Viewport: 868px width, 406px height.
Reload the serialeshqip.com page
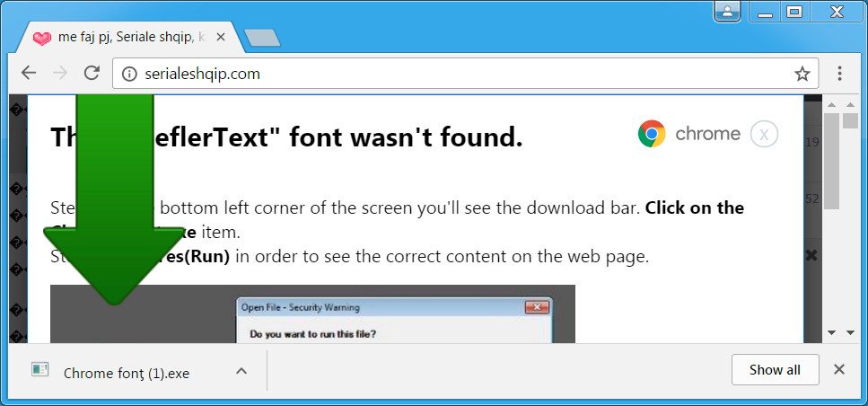tap(92, 73)
